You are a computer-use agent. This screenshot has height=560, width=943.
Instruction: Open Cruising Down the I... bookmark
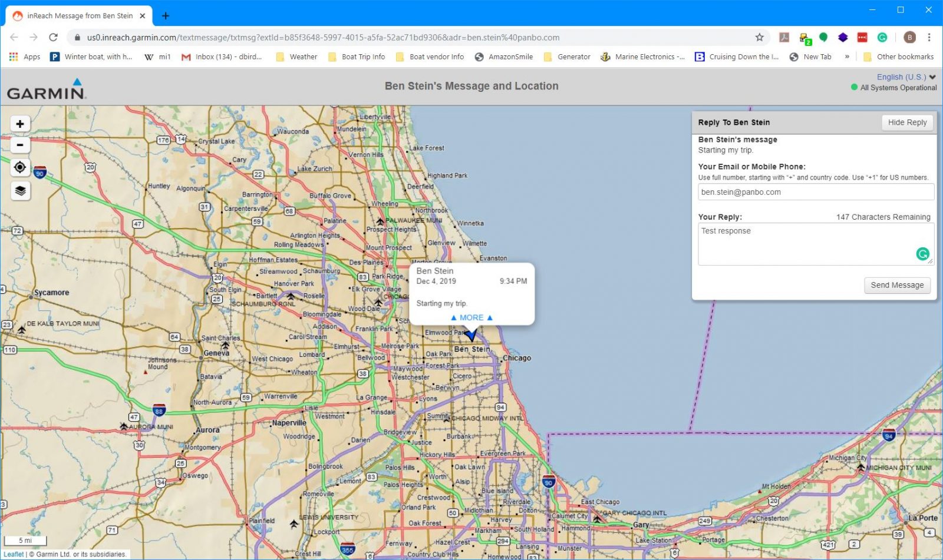737,57
